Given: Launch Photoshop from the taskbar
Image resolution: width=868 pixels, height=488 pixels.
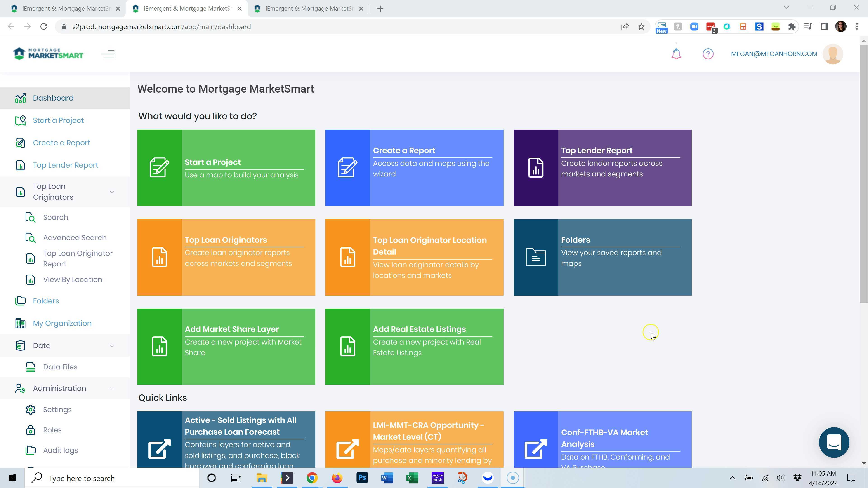Looking at the screenshot, I should tap(362, 478).
